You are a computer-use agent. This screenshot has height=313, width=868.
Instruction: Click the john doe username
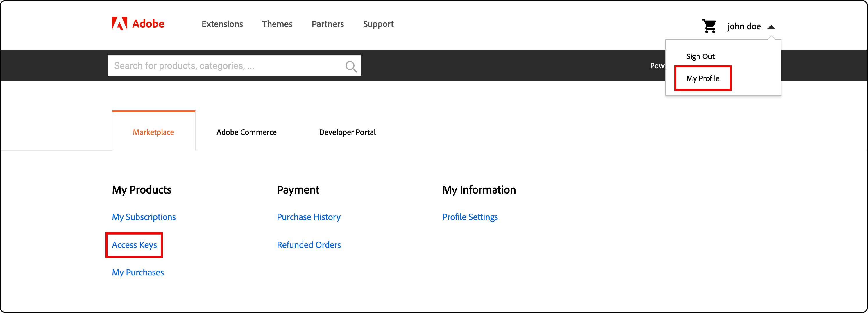(744, 26)
